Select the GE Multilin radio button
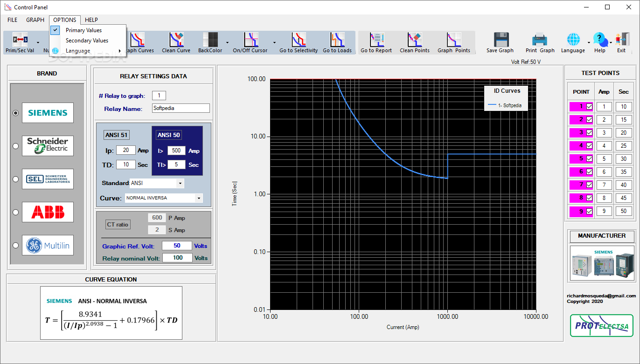Viewport: 640px width, 364px height. coord(15,245)
